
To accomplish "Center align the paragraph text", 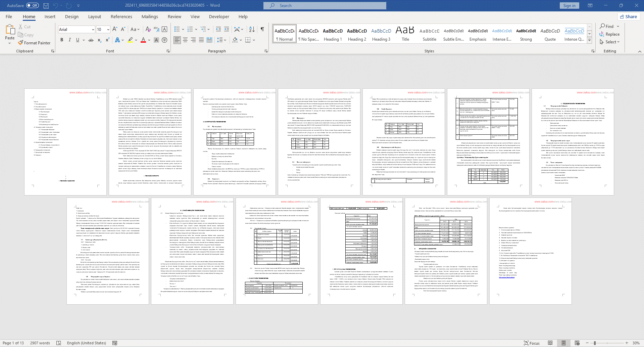I will [x=185, y=40].
